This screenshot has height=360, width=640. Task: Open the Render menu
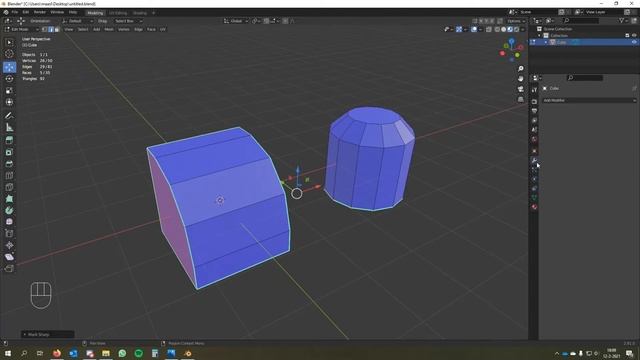[40, 12]
